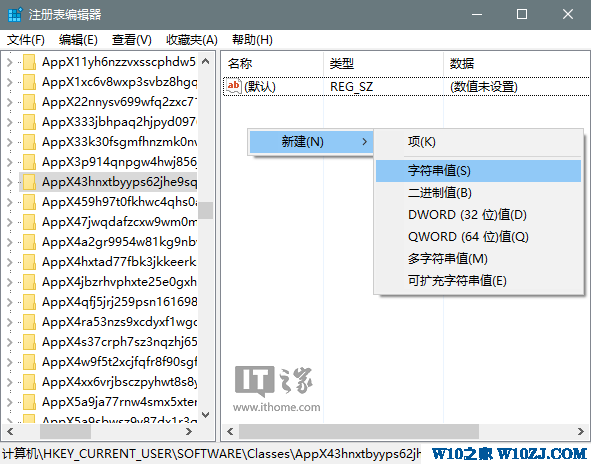Open the 帮助(H) menu

[252, 40]
